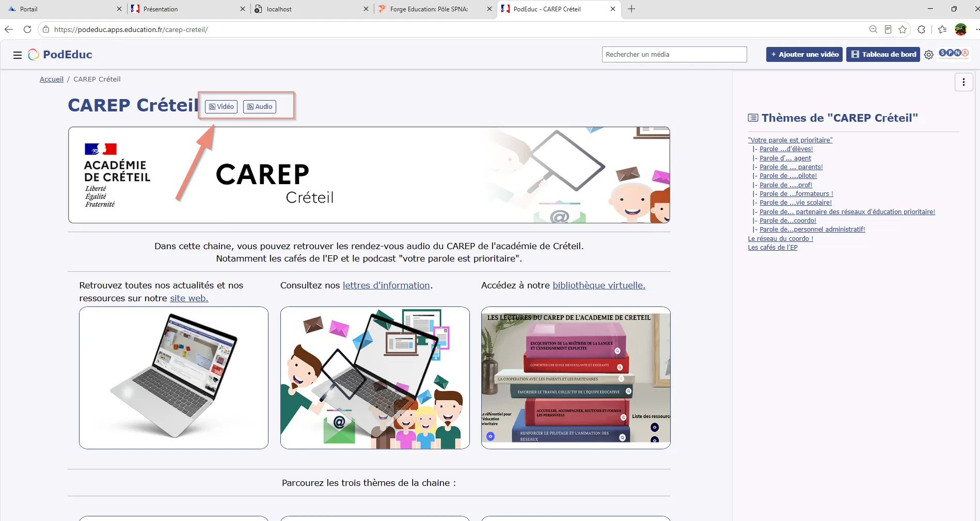Reload the page with refresh icon
Viewport: 980px width, 521px height.
(27, 29)
